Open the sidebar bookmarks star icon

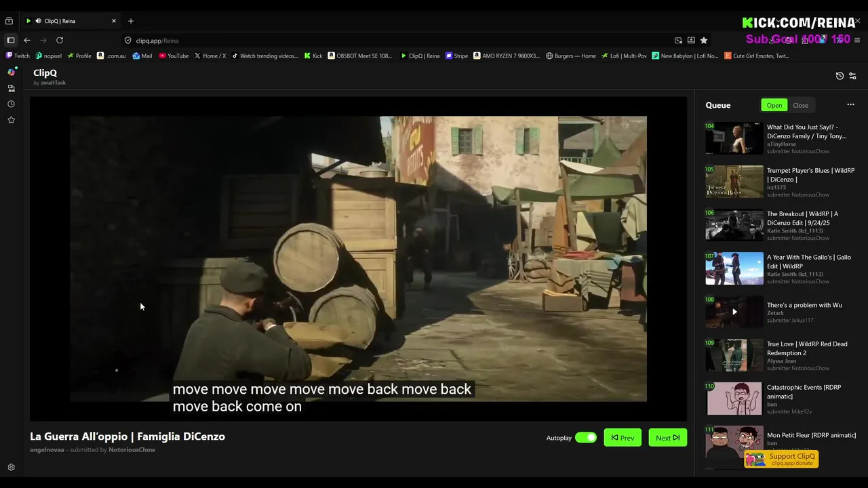point(11,120)
